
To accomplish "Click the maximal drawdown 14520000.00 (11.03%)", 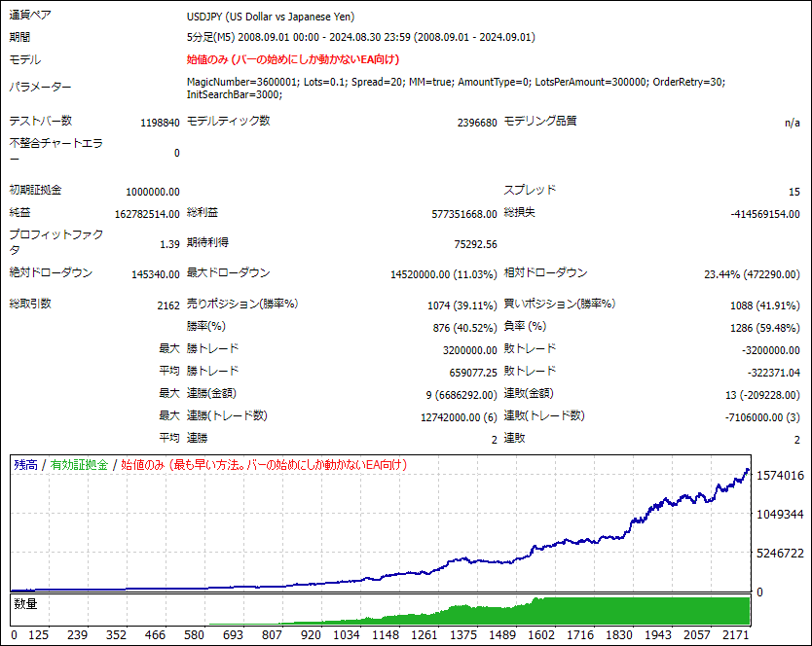I will point(443,274).
